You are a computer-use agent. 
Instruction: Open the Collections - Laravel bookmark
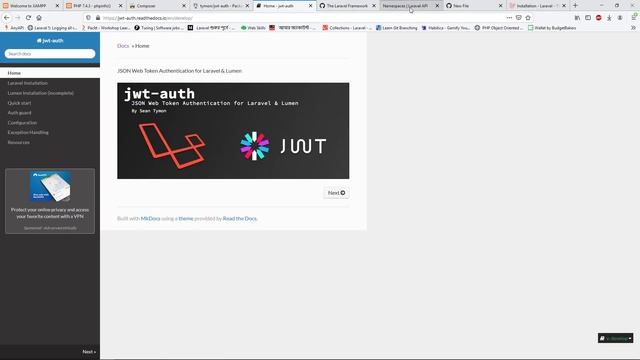point(347,28)
